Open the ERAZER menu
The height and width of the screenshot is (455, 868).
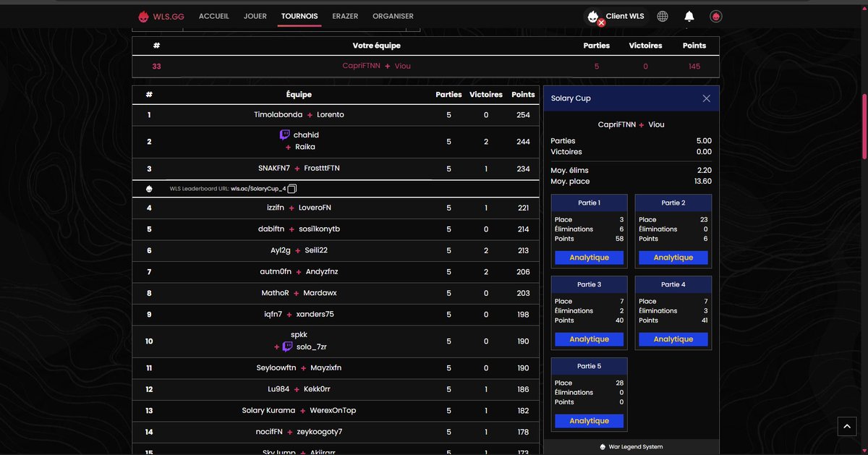(x=345, y=16)
